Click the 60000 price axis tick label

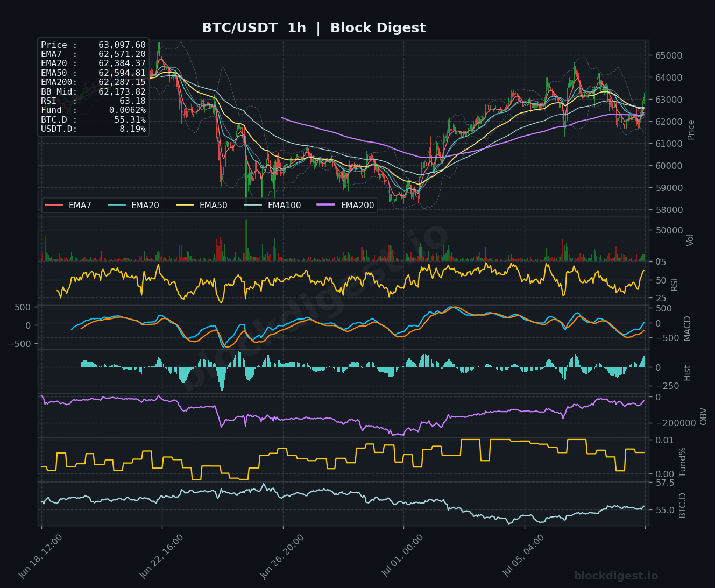pyautogui.click(x=669, y=166)
